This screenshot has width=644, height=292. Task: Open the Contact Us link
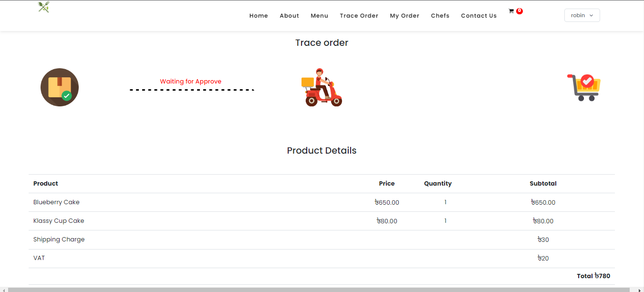point(478,16)
